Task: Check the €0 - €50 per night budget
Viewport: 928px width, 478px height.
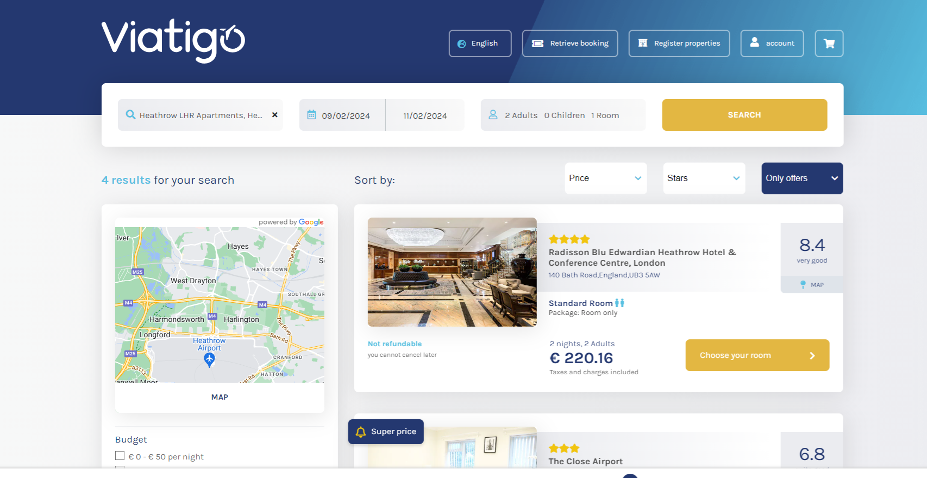Action: point(120,456)
